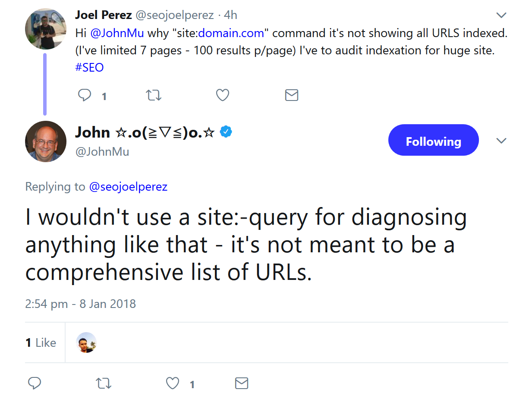
Task: Open the @seojoelperez replying-to link
Action: pyautogui.click(x=128, y=187)
